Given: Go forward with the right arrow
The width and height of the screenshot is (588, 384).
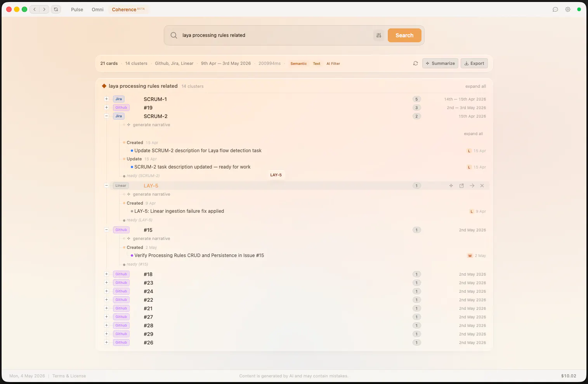Looking at the screenshot, I should pos(44,9).
